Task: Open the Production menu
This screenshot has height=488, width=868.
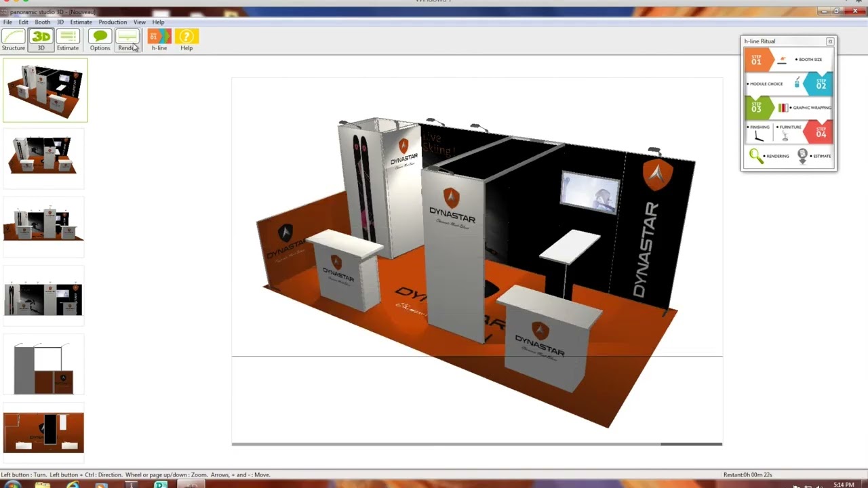Action: click(x=113, y=22)
